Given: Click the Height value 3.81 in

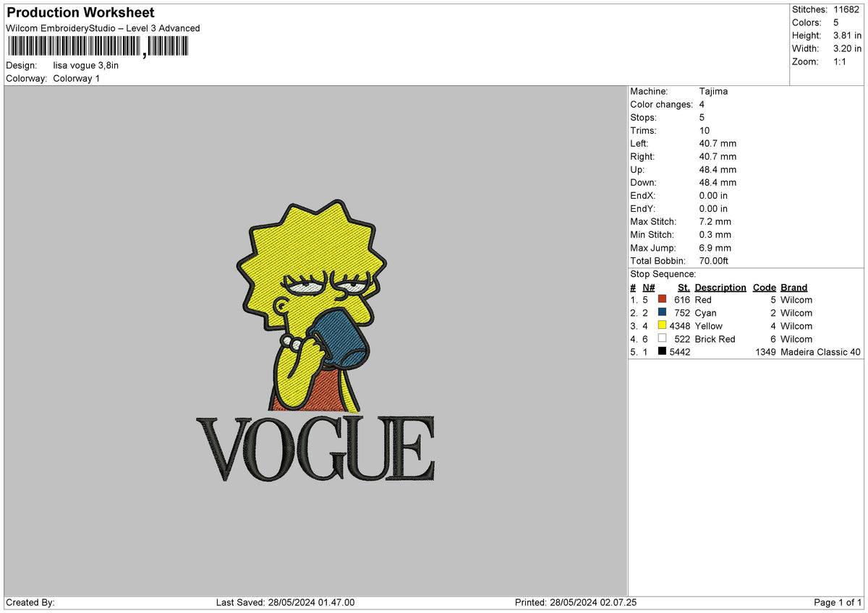Looking at the screenshot, I should pos(848,35).
